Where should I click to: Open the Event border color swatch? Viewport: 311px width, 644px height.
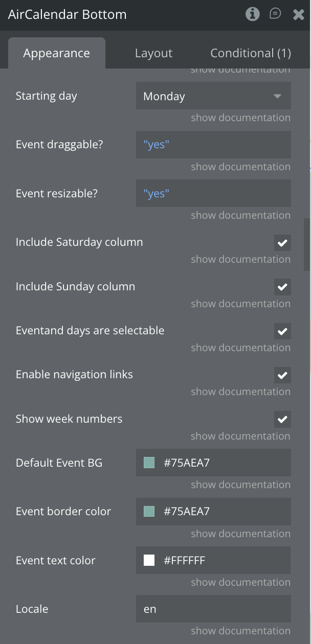(x=149, y=512)
